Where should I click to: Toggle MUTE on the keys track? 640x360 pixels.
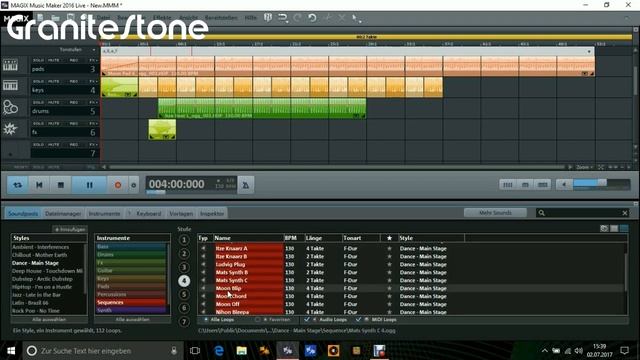pos(53,81)
